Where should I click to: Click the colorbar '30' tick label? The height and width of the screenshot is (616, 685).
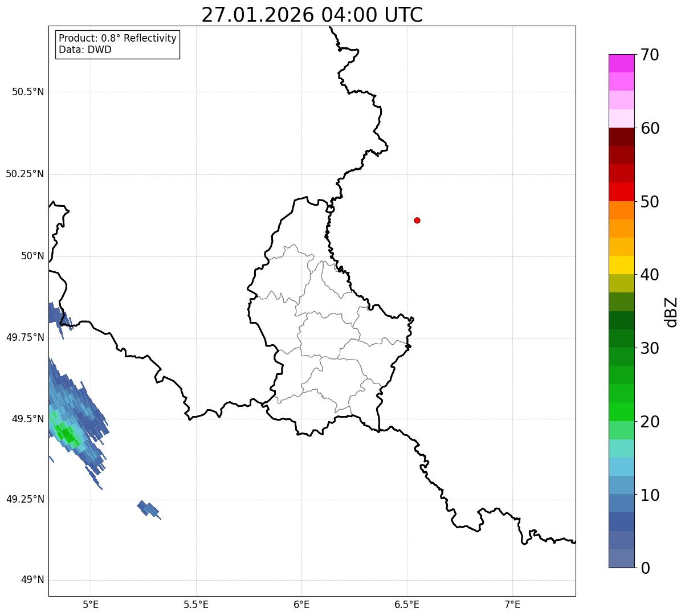coord(650,348)
